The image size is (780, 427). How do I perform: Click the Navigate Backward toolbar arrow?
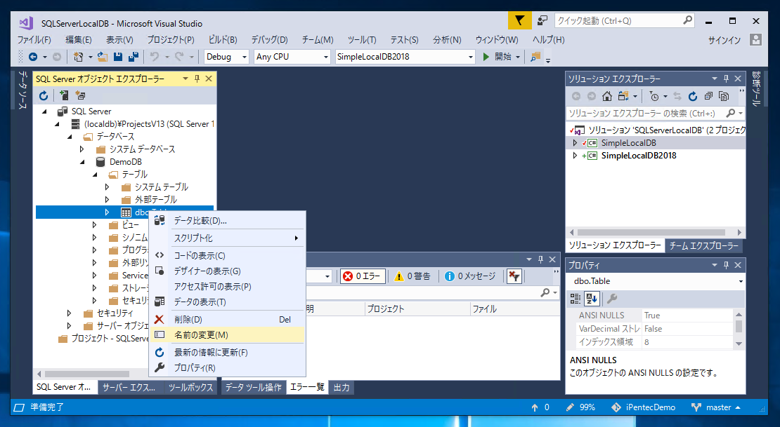coord(33,57)
